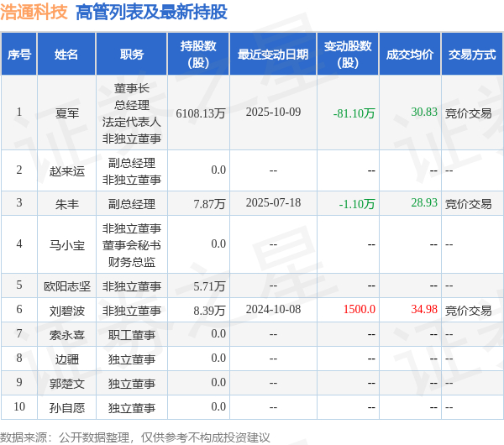504x445 pixels.
Task: Select the 成交均价 column header
Action: click(x=410, y=55)
